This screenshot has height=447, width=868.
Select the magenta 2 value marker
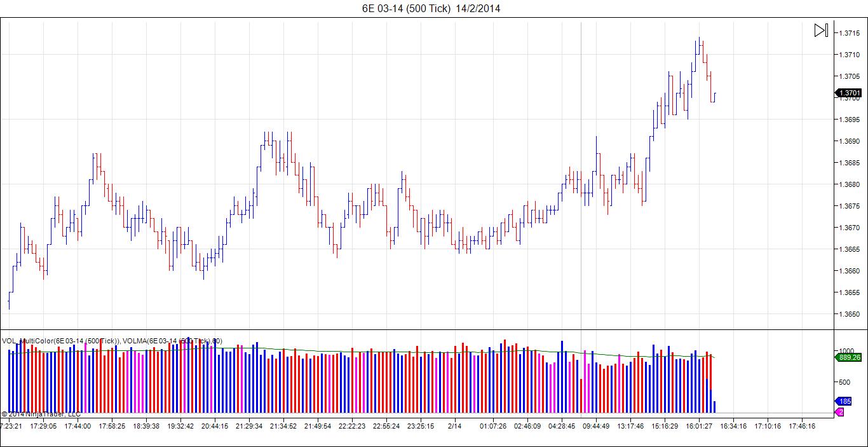point(839,412)
